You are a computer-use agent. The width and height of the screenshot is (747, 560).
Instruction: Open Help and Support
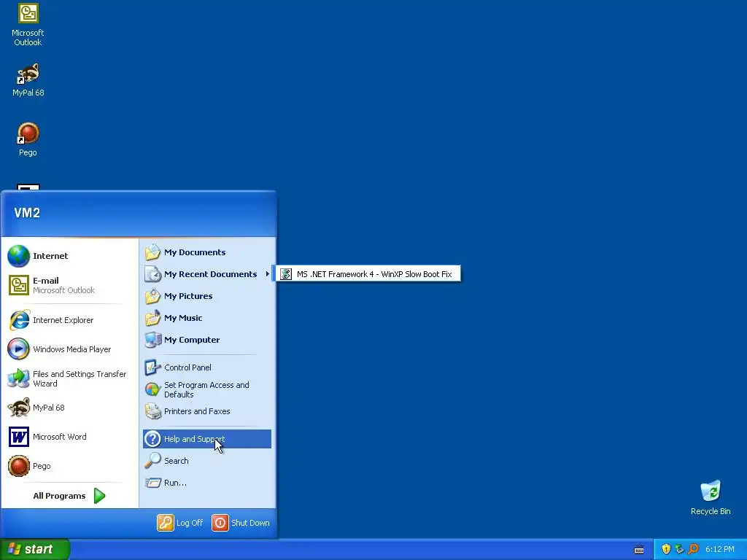click(206, 438)
